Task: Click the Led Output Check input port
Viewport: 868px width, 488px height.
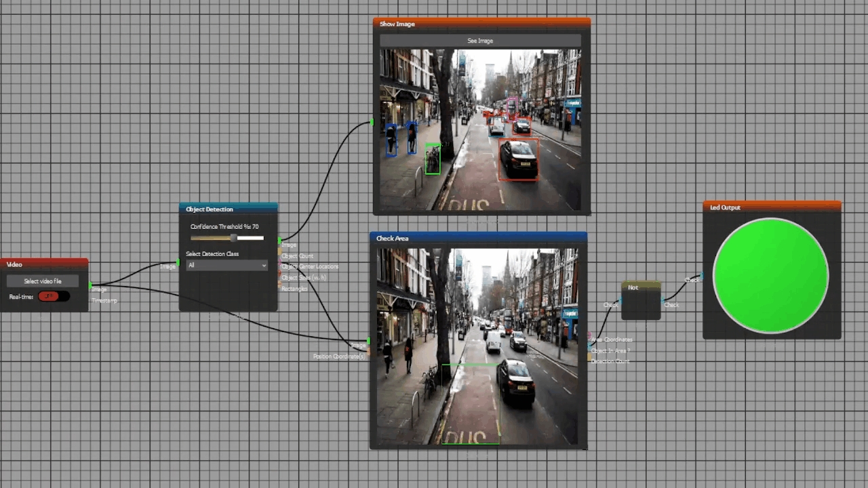Action: coord(702,276)
